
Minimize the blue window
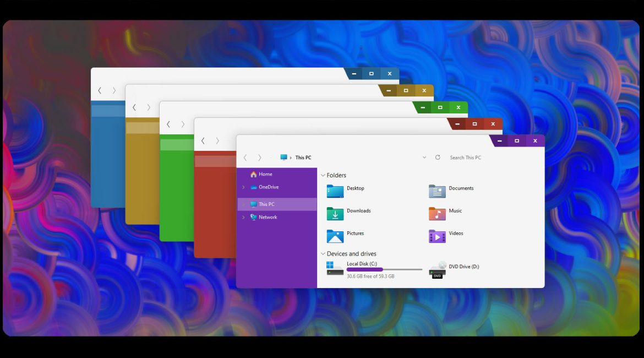pyautogui.click(x=353, y=74)
